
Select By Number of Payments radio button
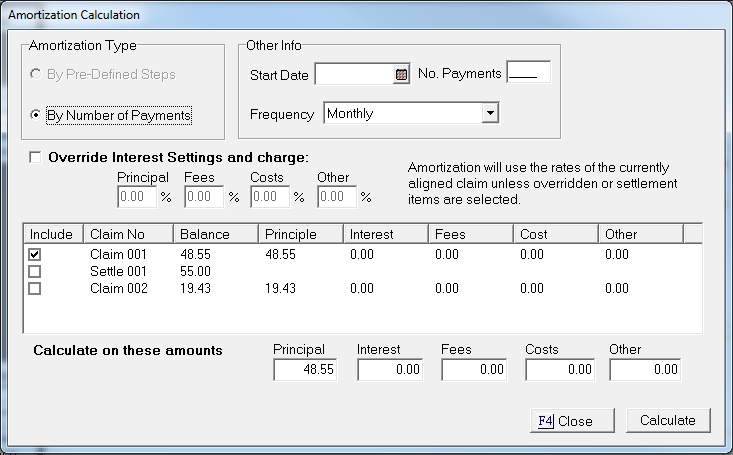point(37,115)
